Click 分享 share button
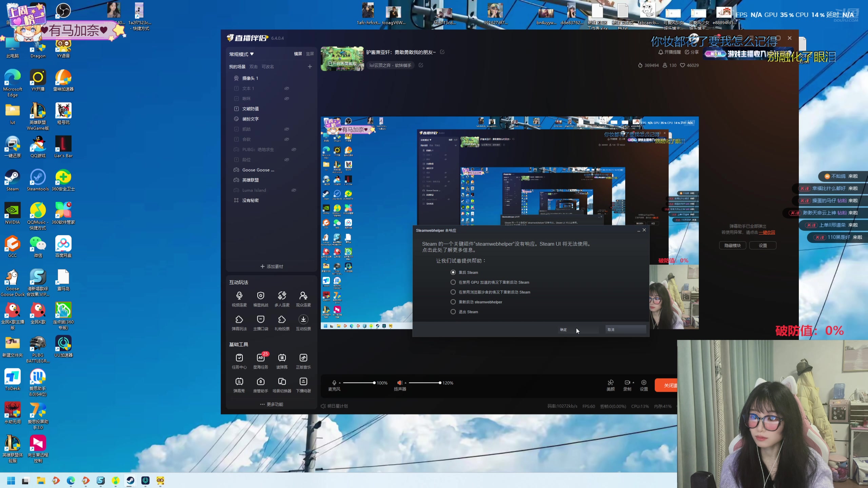This screenshot has height=488, width=868. pos(692,52)
